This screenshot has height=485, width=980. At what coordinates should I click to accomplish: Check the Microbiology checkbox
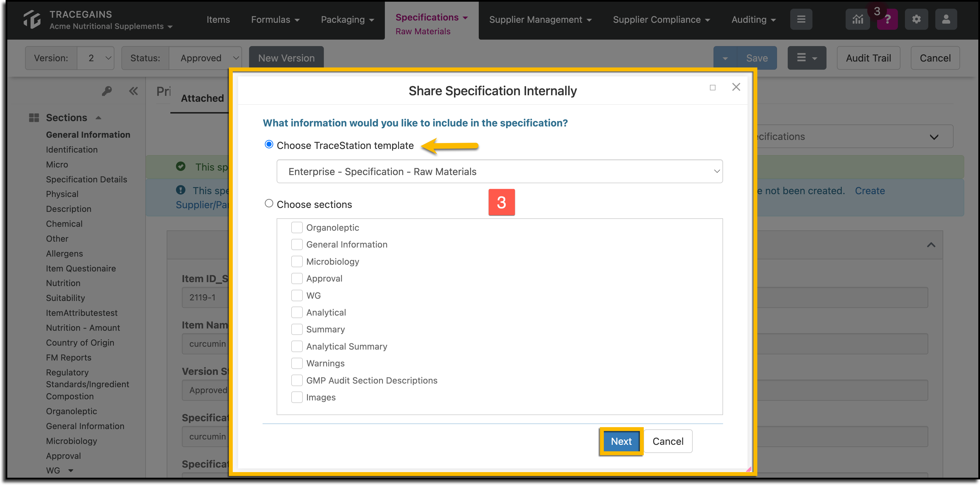coord(297,262)
